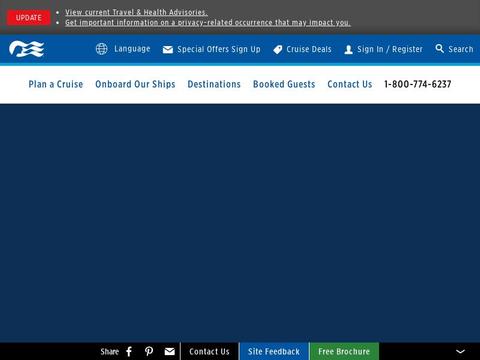This screenshot has width=480, height=360.
Task: View current Travel & Health Advisories link
Action: 136,12
